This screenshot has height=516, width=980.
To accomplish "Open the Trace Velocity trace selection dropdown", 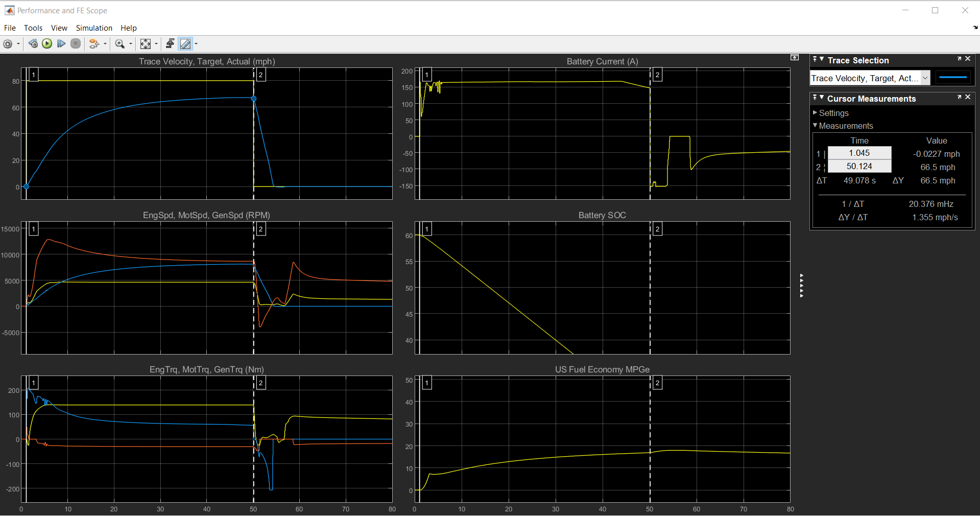I will pos(925,78).
